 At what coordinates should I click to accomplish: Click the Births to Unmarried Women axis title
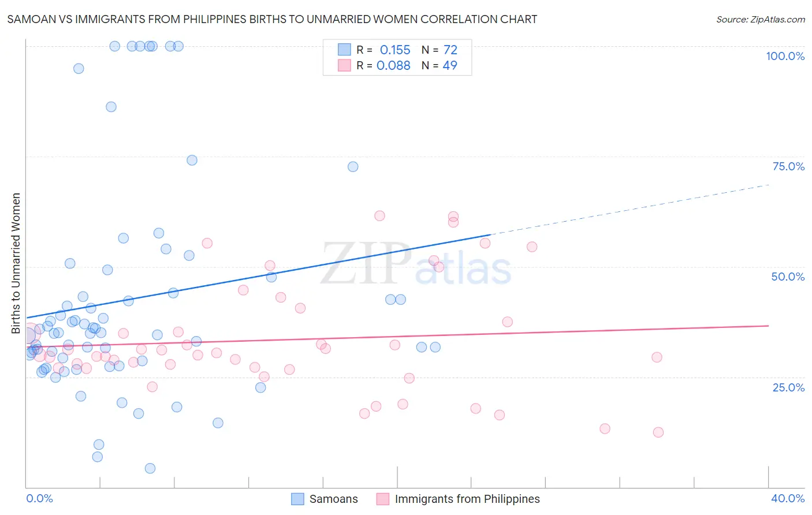(x=16, y=263)
